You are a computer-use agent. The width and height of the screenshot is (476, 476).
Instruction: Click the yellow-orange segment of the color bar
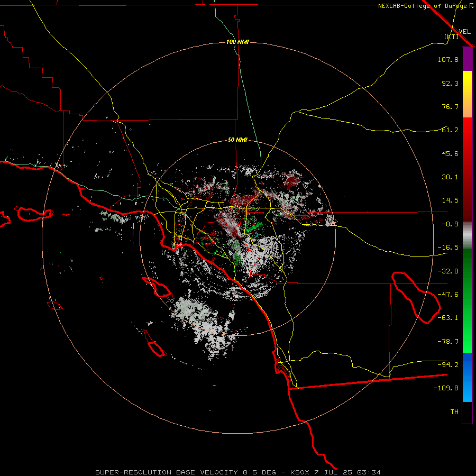(x=467, y=94)
